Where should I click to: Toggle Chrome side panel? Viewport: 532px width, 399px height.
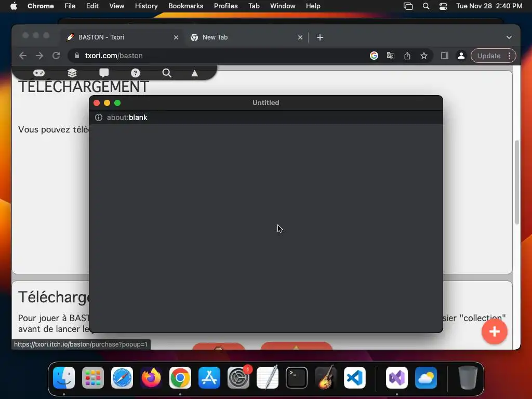[445, 56]
